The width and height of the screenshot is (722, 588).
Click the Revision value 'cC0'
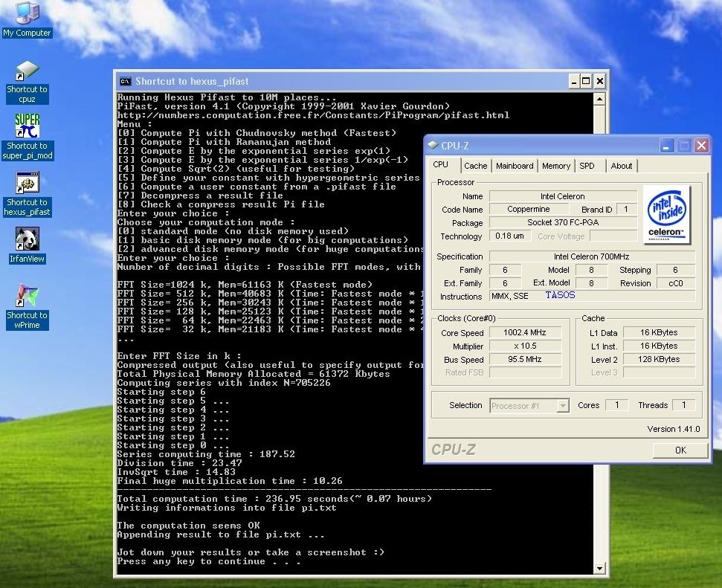point(675,283)
